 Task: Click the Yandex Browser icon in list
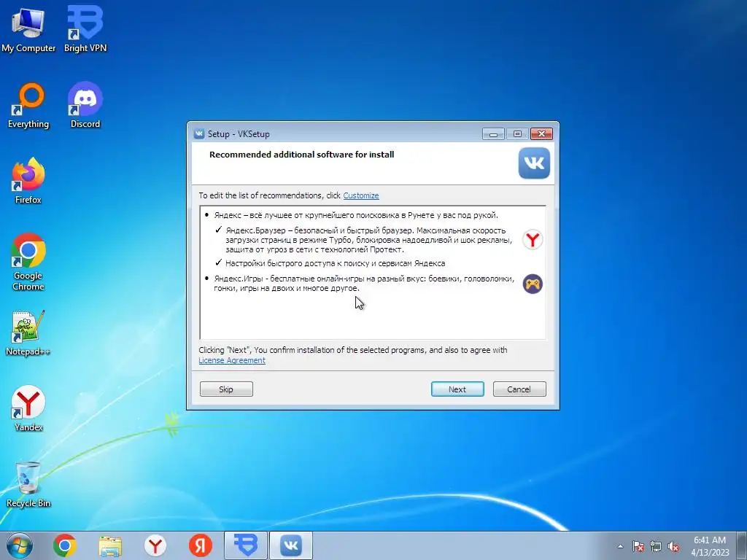pos(533,239)
